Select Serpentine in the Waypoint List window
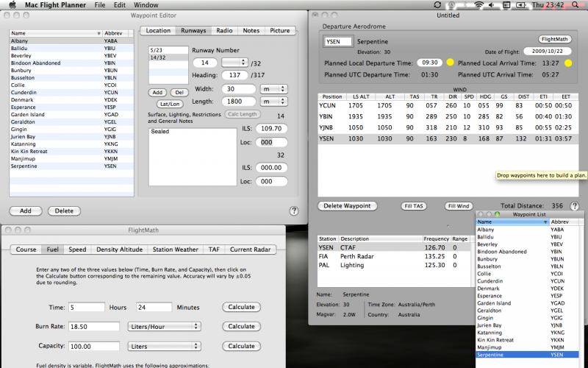 pos(527,355)
